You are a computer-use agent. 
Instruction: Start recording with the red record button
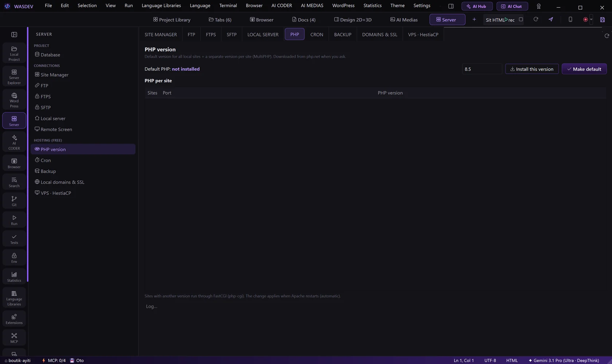[x=585, y=20]
